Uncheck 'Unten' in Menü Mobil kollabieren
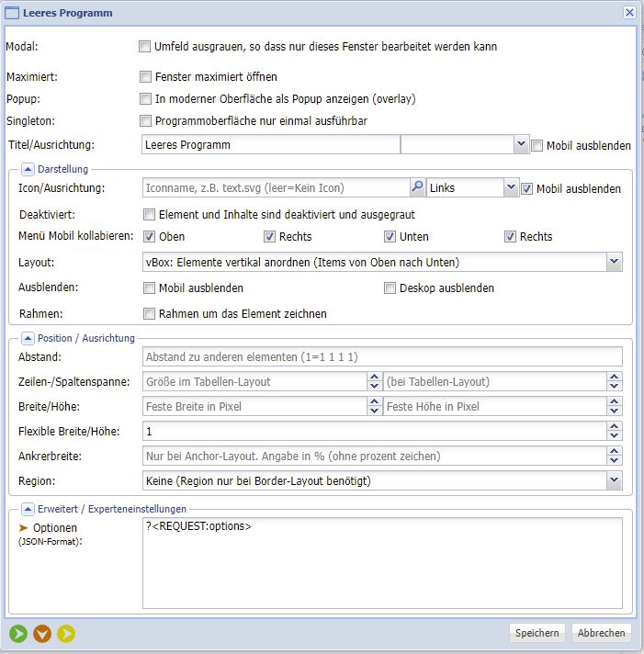644x654 pixels. pos(390,237)
